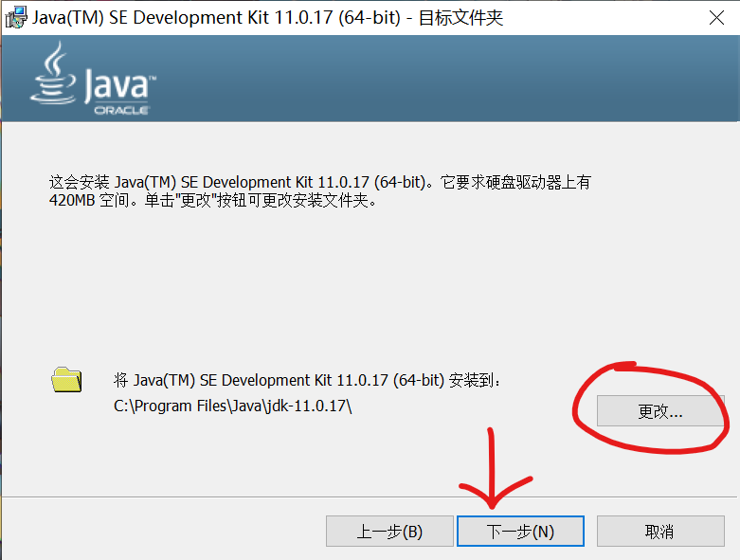Click the Java wordmark in the banner

(x=116, y=85)
